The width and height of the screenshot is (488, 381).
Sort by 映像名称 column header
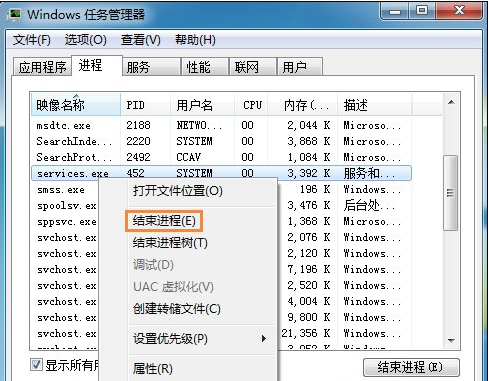(76, 105)
